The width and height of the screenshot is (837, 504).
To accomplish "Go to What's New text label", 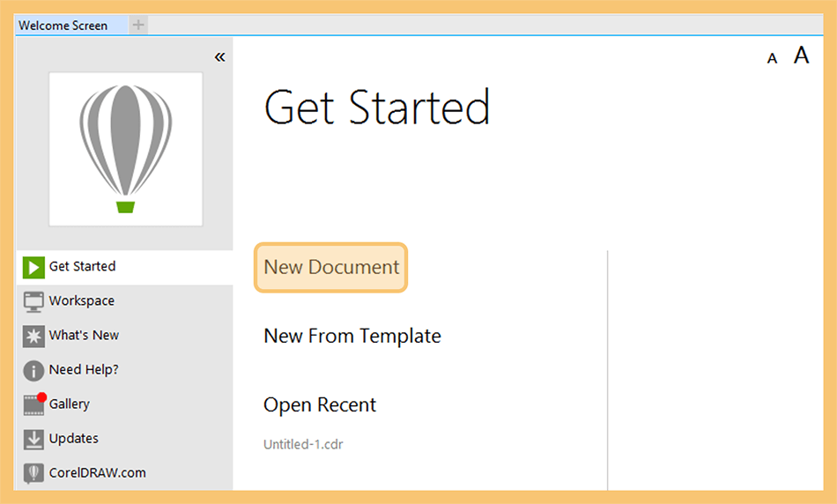I will (84, 336).
